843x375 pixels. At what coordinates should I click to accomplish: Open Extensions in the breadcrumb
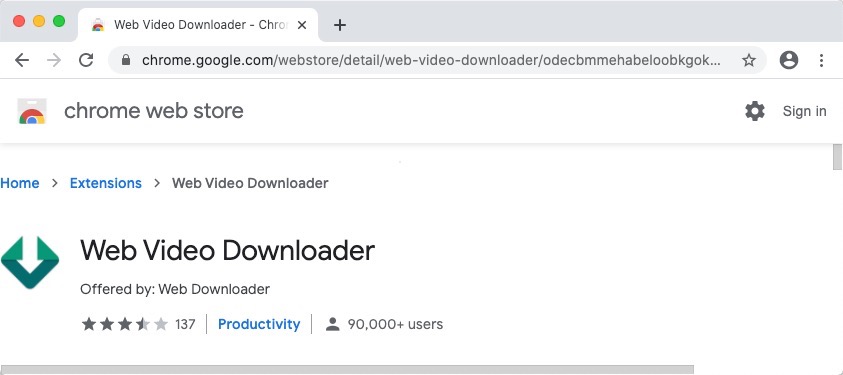pos(105,183)
